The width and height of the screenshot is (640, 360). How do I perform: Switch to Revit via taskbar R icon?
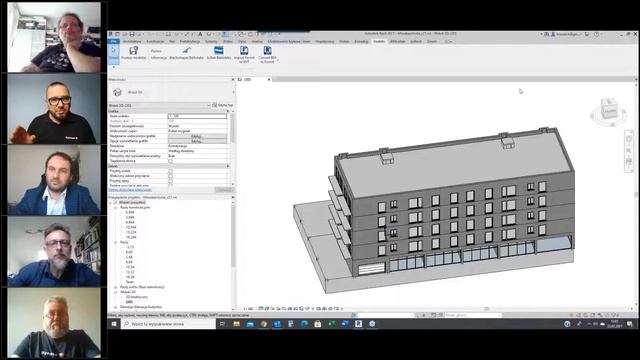pyautogui.click(x=358, y=324)
